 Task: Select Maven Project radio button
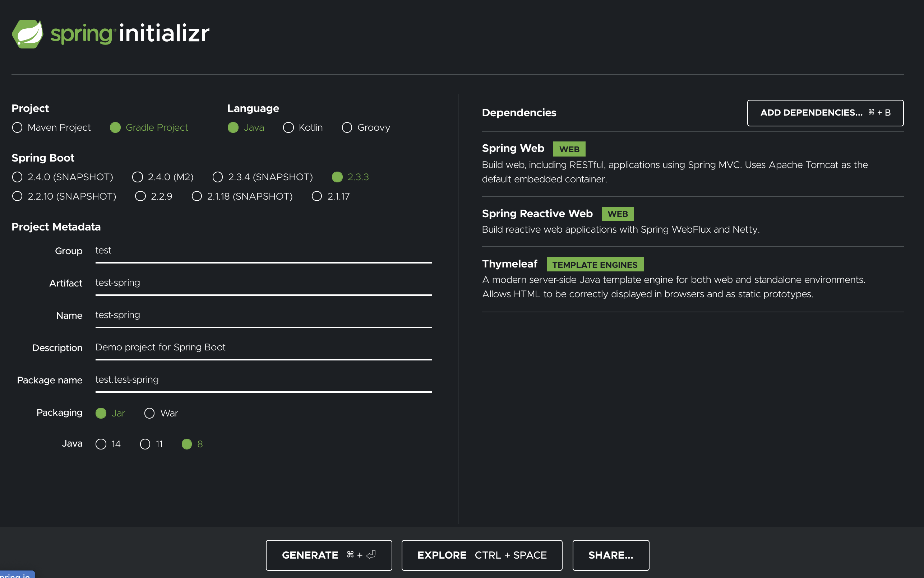tap(17, 127)
